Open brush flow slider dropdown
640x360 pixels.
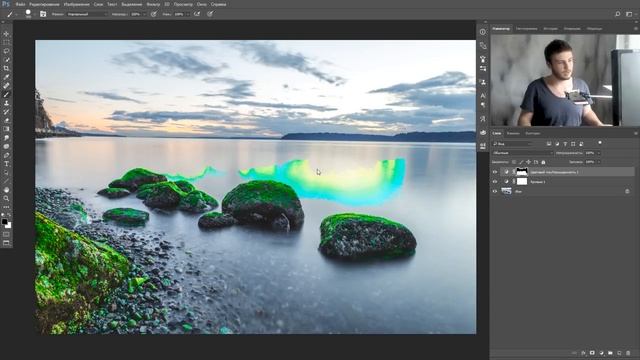click(x=188, y=14)
